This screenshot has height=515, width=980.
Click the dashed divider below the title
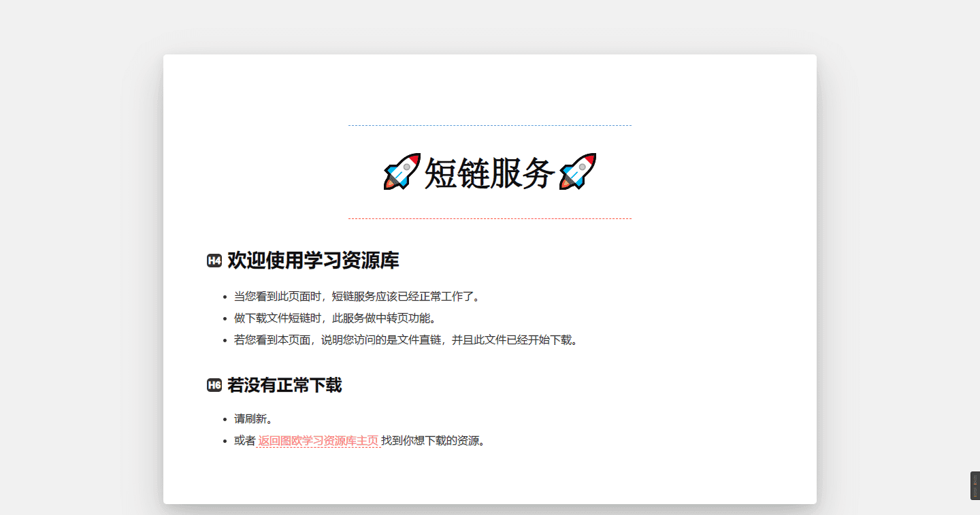pyautogui.click(x=489, y=218)
